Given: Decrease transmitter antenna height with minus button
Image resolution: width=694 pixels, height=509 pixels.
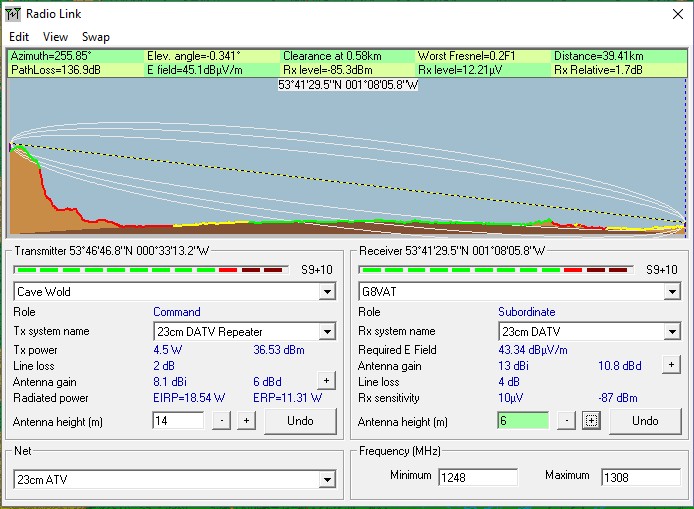Looking at the screenshot, I should click(221, 421).
